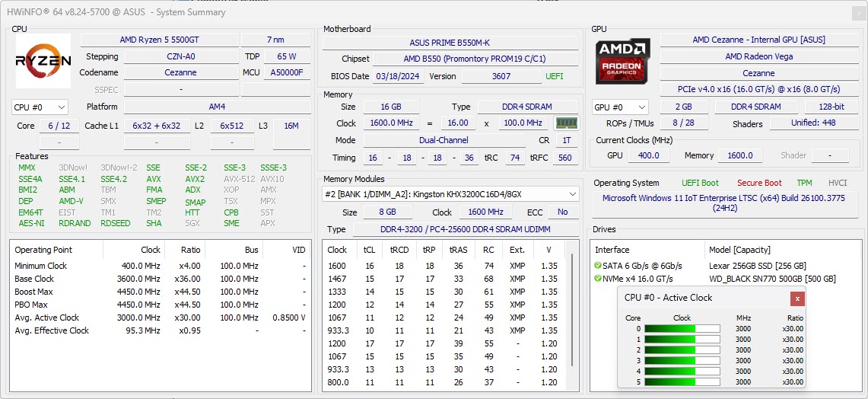The height and width of the screenshot is (399, 868).
Task: Click the TDP 65 W field
Action: pos(286,56)
